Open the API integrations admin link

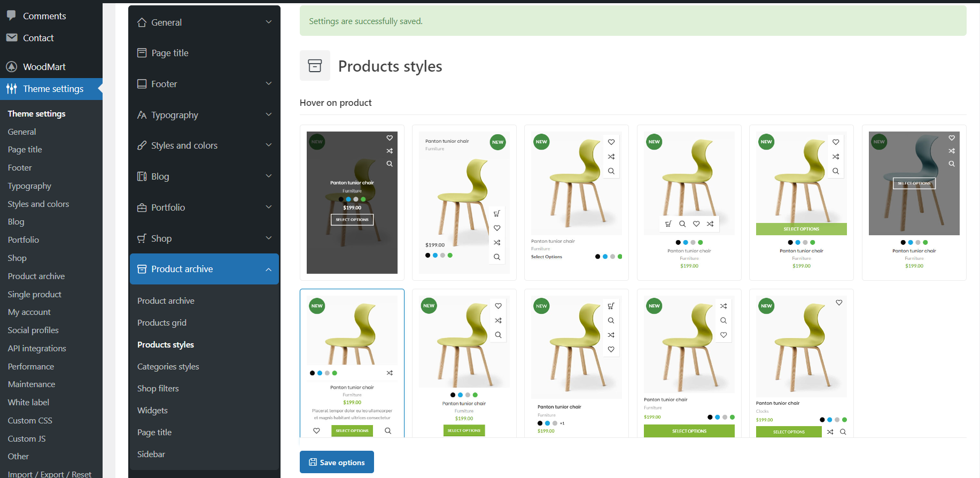point(37,349)
